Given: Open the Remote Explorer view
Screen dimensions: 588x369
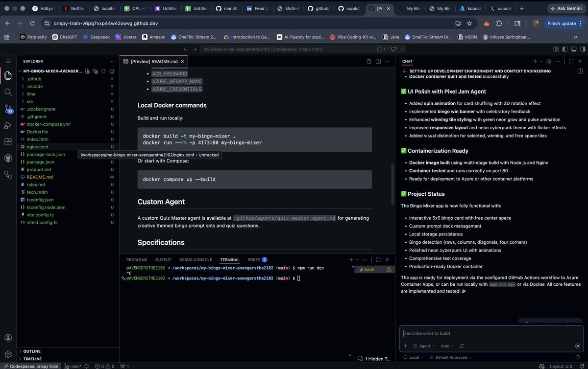Looking at the screenshot, I should (8, 174).
